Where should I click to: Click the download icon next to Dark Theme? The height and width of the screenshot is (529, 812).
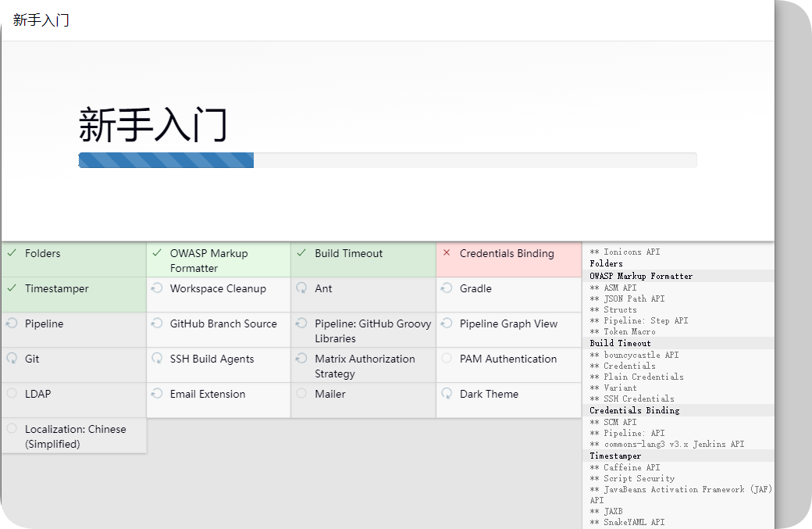click(446, 394)
